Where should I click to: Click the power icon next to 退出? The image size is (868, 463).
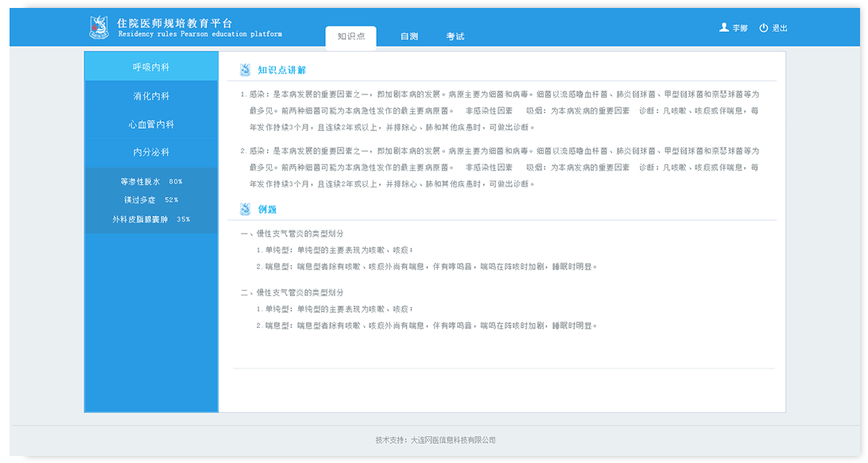tap(763, 28)
